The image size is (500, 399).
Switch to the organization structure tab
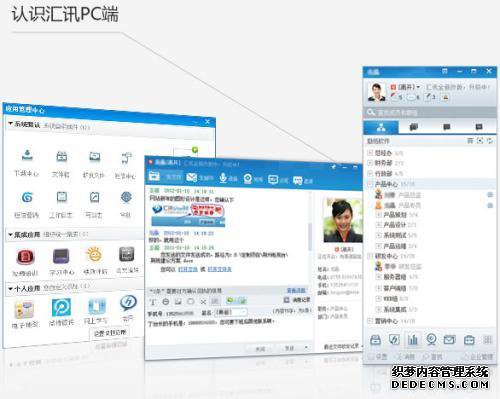381,127
